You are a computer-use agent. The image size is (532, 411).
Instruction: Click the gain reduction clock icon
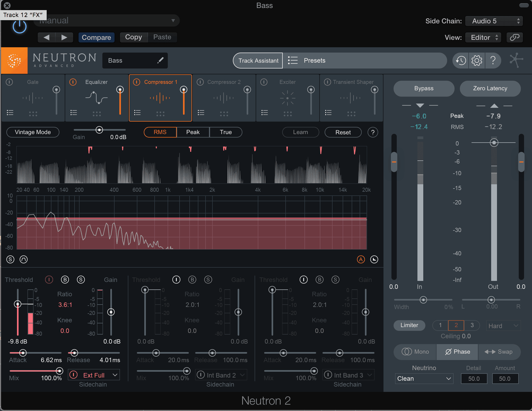coord(374,259)
